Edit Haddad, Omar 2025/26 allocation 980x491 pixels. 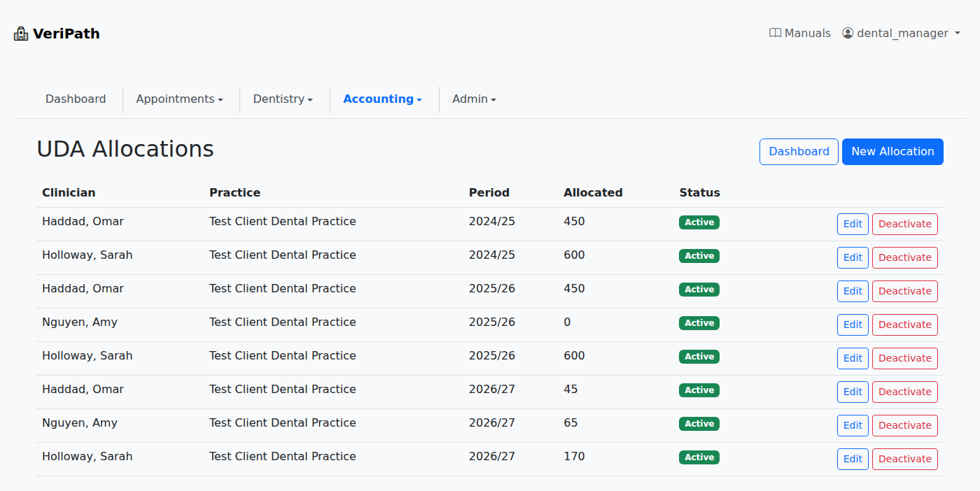tap(853, 291)
